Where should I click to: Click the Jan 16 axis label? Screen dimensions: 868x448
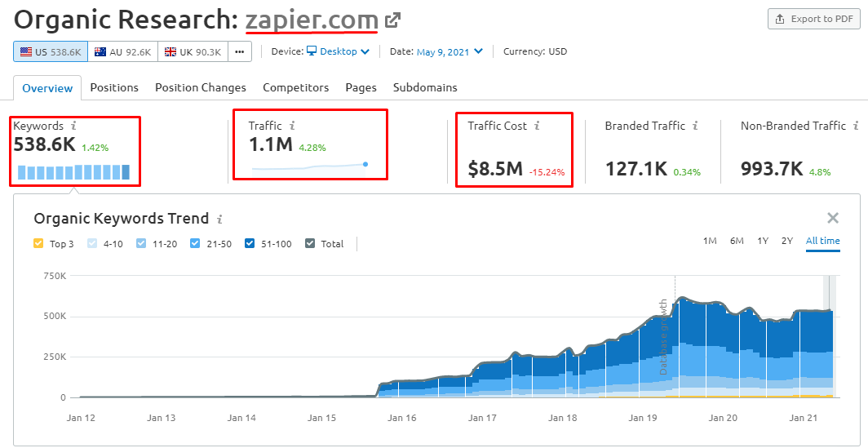(x=402, y=418)
